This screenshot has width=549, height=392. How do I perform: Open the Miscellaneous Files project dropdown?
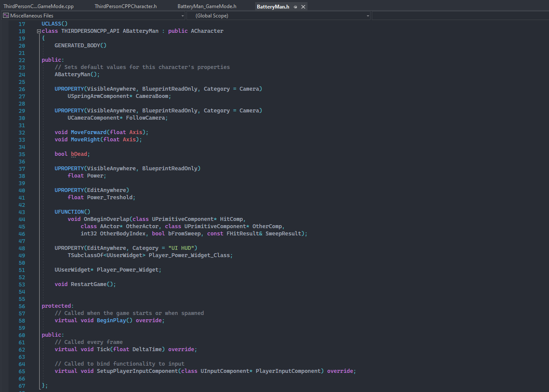pos(93,16)
